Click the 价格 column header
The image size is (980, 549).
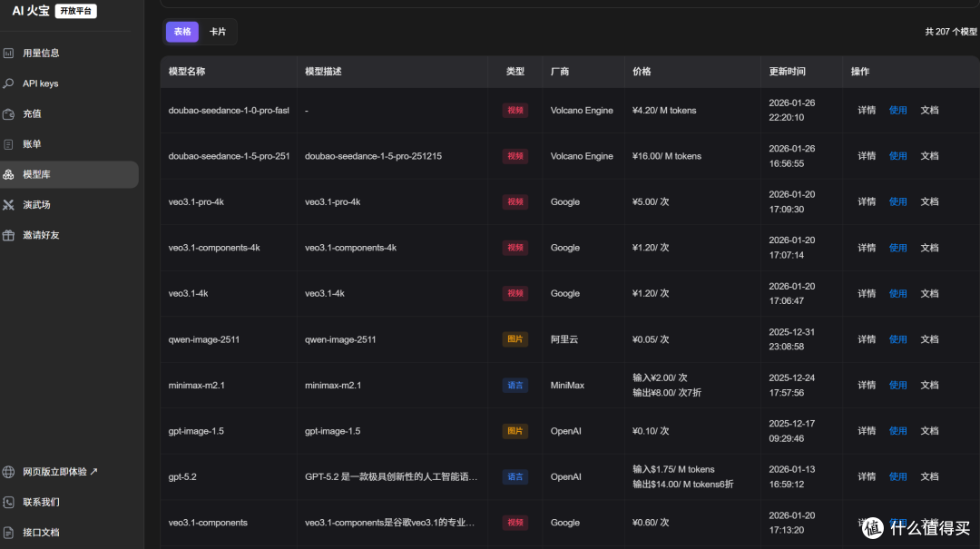[642, 72]
